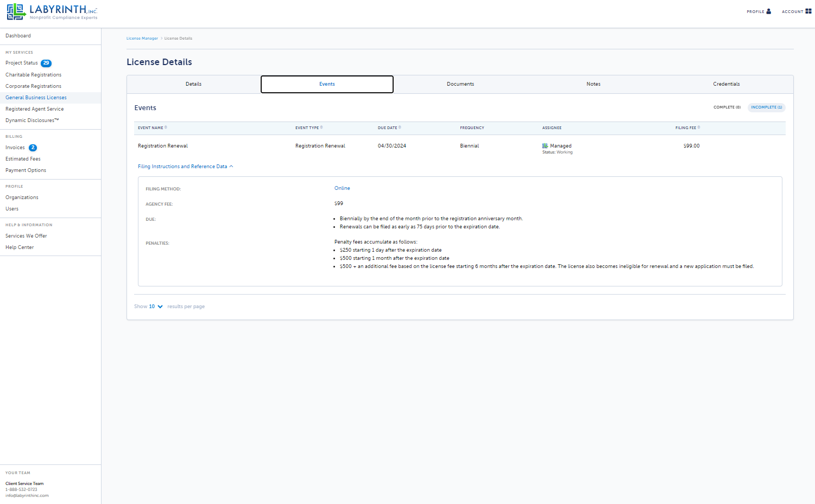This screenshot has height=504, width=815.
Task: Click the Registration Renewal event name
Action: pos(163,146)
